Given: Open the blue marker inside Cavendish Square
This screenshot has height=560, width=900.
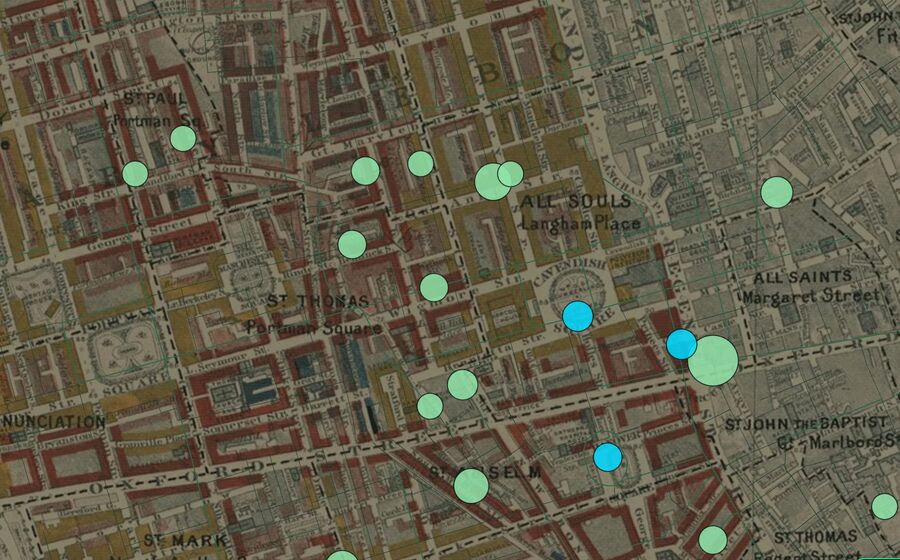Looking at the screenshot, I should 577,316.
